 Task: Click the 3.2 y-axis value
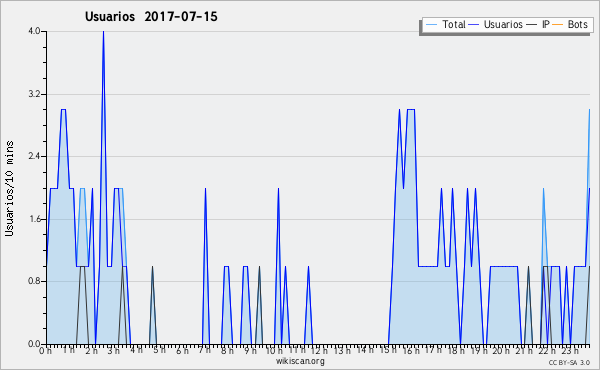34,94
